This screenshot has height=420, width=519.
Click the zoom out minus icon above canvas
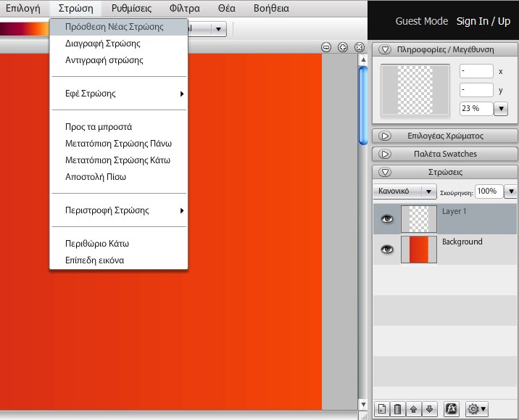click(326, 47)
